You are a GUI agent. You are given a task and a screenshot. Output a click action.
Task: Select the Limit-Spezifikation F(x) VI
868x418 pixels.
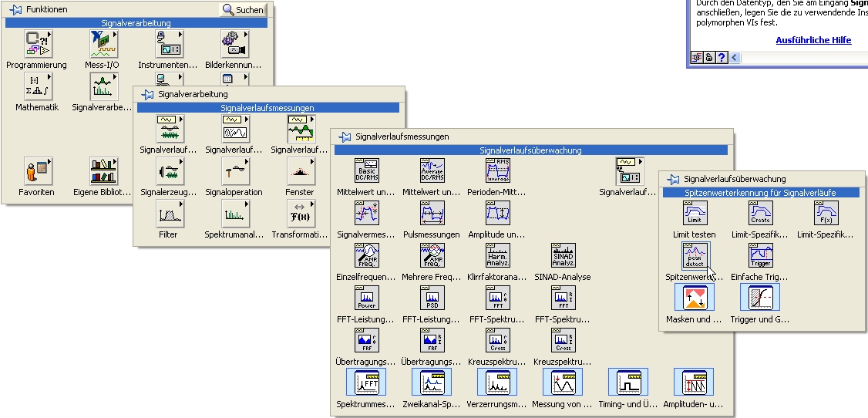point(826,213)
